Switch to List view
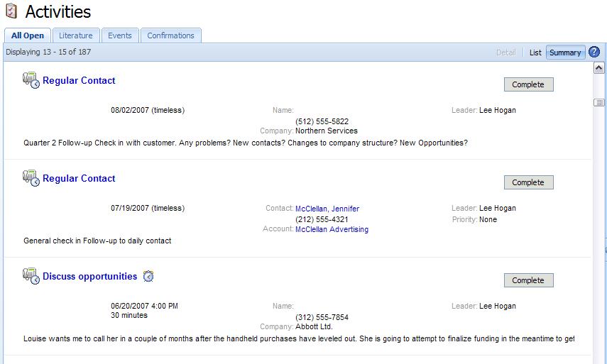This screenshot has width=607, height=364. [535, 53]
